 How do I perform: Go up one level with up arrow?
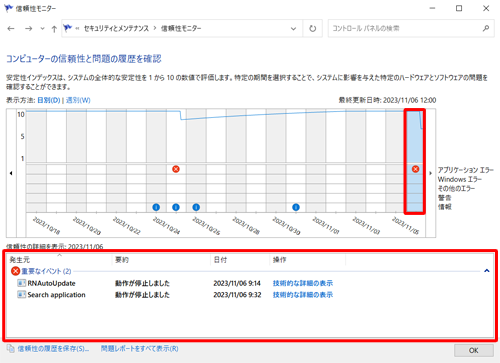tap(54, 29)
